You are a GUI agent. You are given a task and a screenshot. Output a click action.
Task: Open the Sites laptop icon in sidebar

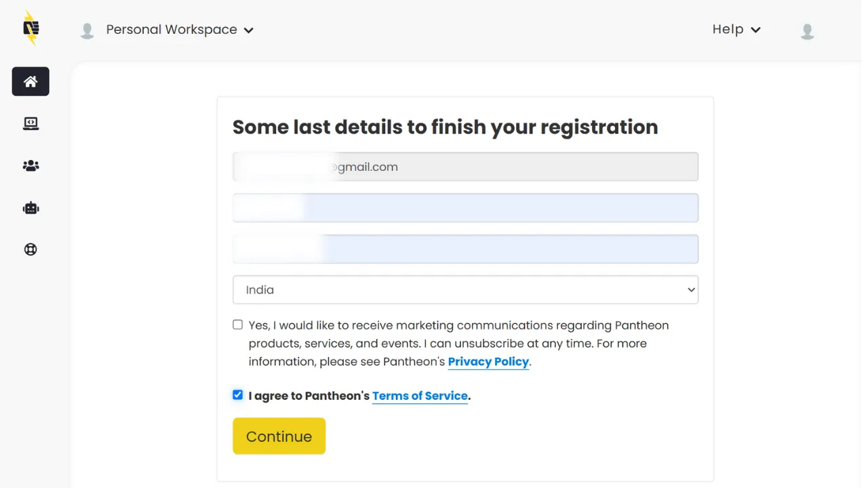tap(31, 123)
